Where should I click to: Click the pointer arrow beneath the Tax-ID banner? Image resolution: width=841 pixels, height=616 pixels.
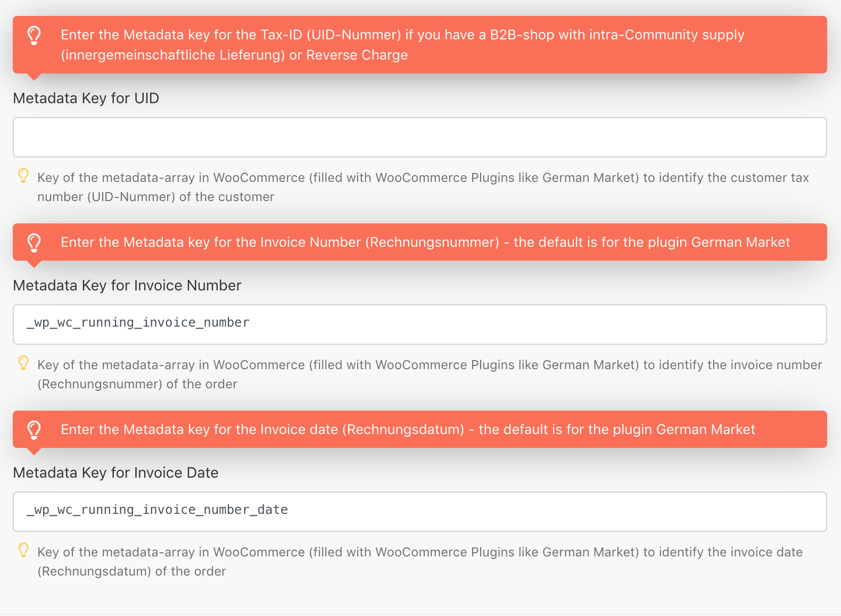(x=34, y=77)
